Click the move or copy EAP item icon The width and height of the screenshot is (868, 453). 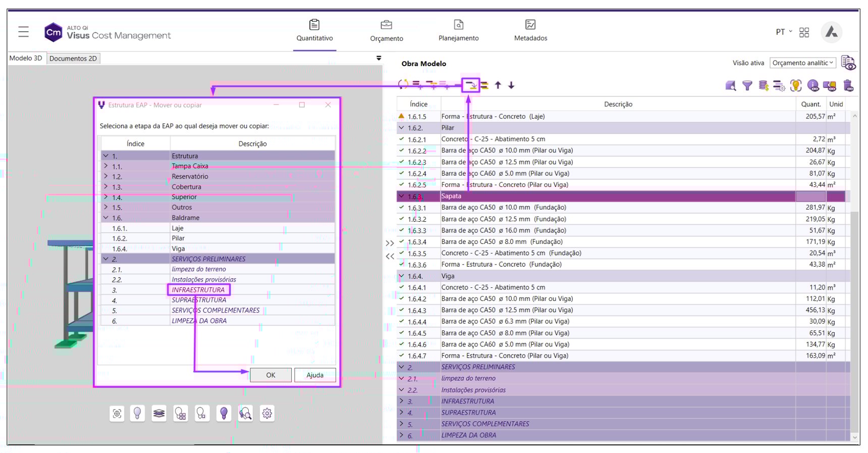click(x=471, y=85)
